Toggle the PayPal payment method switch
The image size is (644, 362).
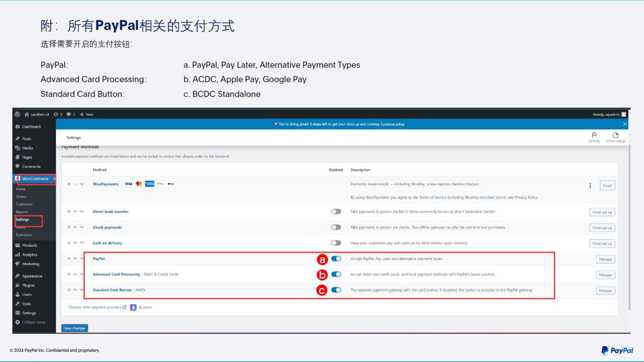coord(336,258)
